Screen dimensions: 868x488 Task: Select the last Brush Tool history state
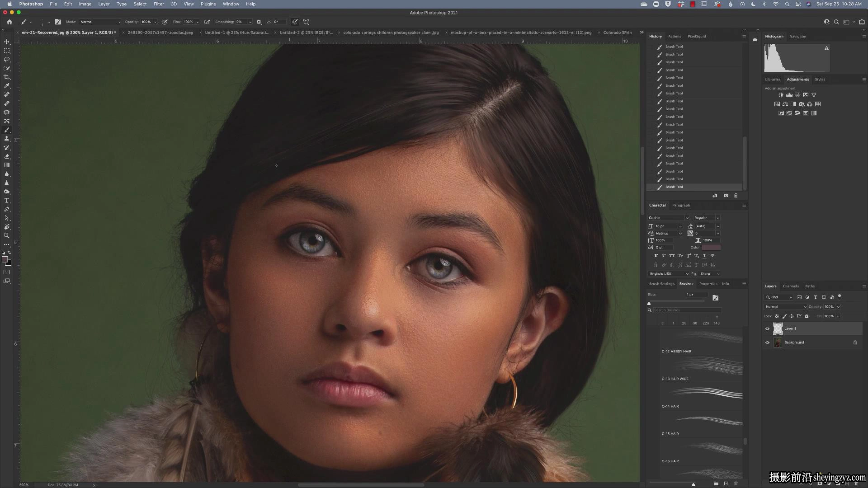coord(695,187)
